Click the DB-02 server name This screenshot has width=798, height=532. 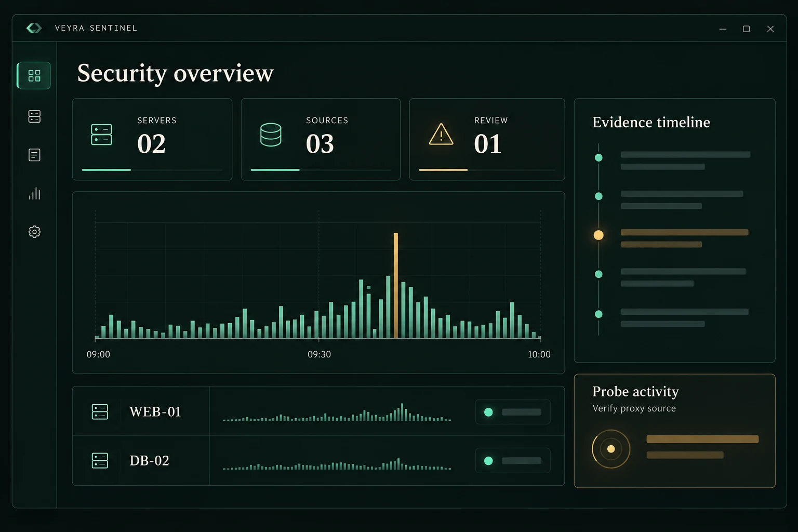point(150,461)
